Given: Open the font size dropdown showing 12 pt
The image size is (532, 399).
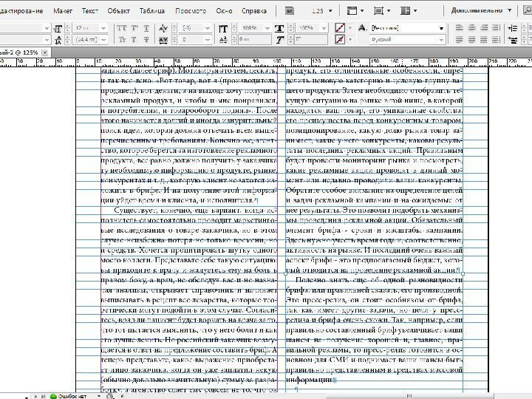Looking at the screenshot, I should [x=103, y=29].
